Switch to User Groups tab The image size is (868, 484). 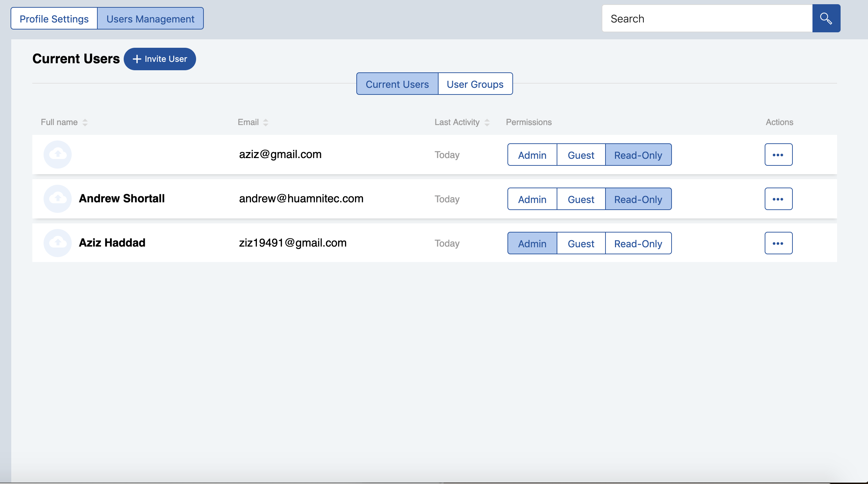[x=475, y=84]
